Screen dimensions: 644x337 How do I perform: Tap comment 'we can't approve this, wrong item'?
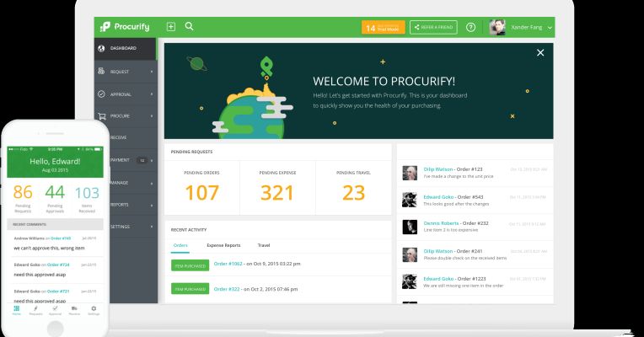click(x=49, y=249)
